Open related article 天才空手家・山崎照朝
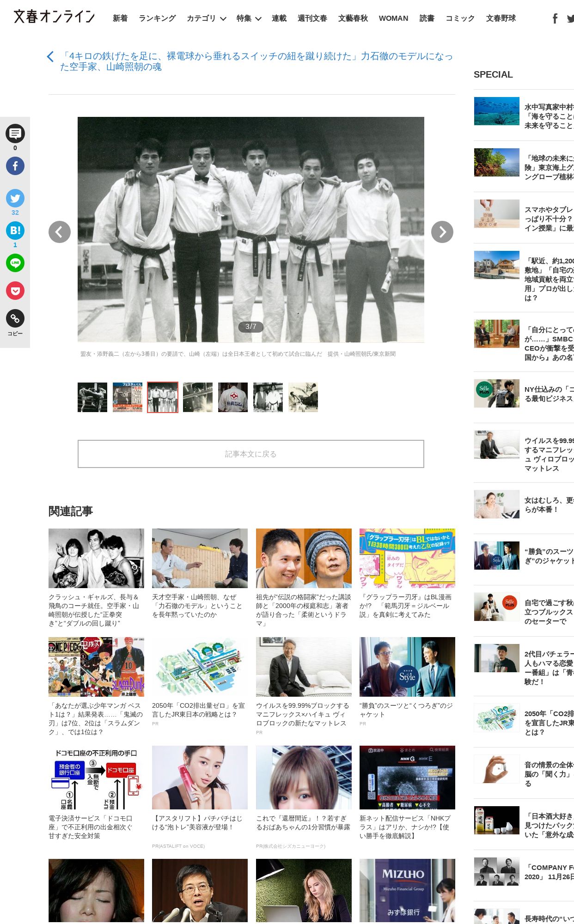This screenshot has width=574, height=924. tap(200, 574)
